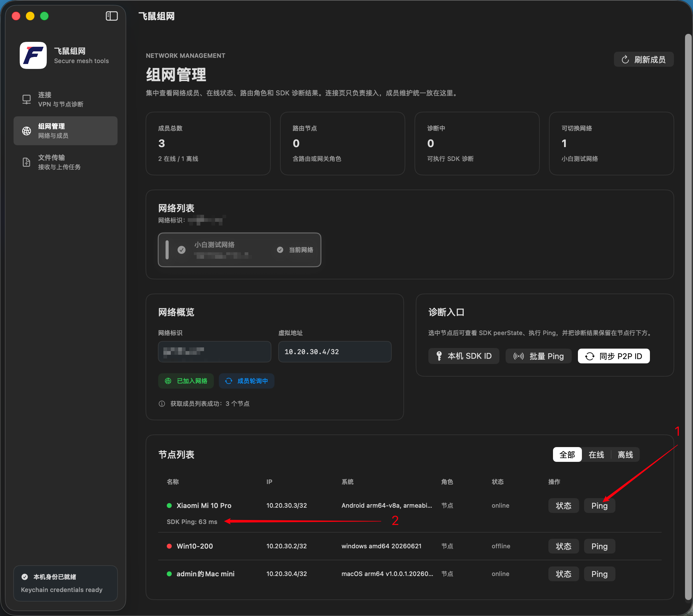Click the 已加入网络 status badge
Image resolution: width=693 pixels, height=616 pixels.
click(x=186, y=381)
